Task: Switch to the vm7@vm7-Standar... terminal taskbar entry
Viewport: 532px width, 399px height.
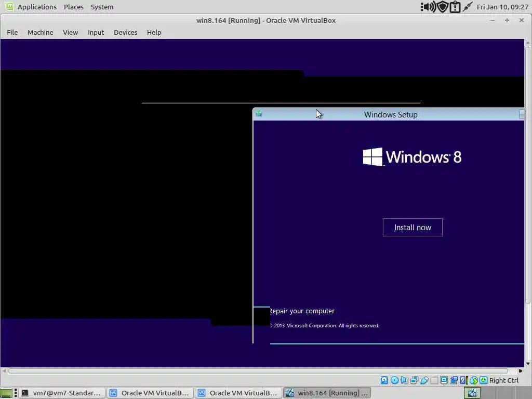Action: coord(62,393)
